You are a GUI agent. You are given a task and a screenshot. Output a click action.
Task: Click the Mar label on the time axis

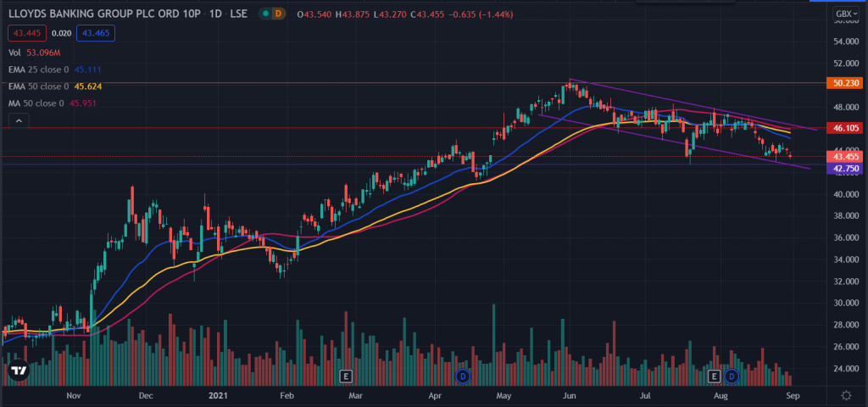(x=356, y=396)
